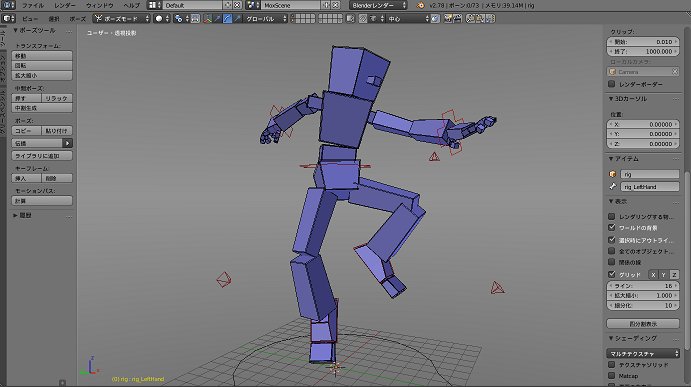Open the viewport shading sphere selector

pos(162,19)
